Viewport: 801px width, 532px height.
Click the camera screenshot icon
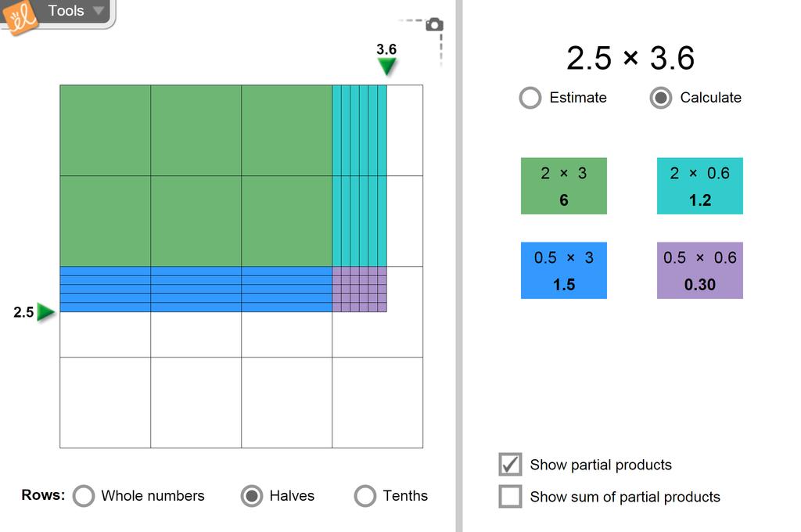click(434, 25)
